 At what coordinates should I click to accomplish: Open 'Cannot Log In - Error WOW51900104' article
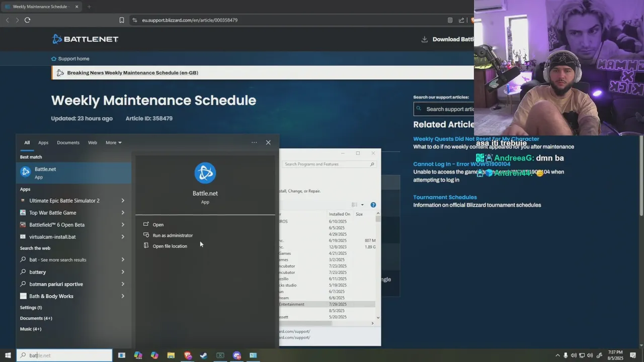(x=462, y=164)
